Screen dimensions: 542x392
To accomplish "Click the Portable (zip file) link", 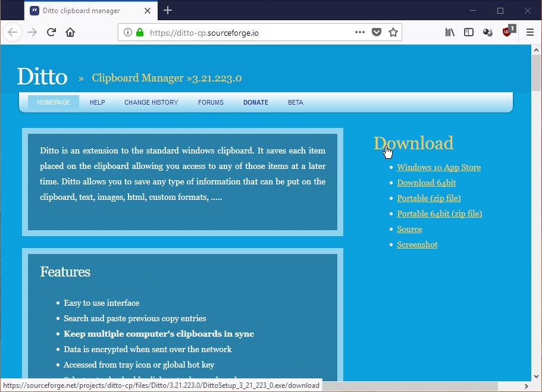I will (428, 198).
